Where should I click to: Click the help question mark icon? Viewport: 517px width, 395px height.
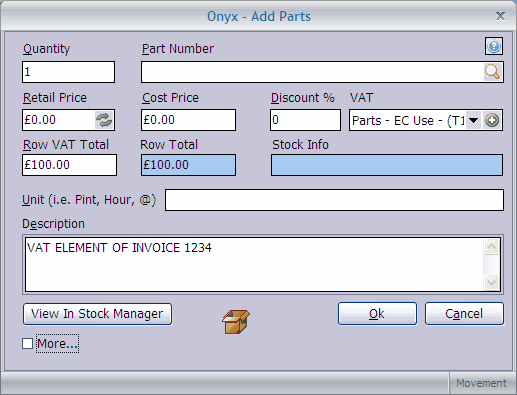[x=494, y=46]
